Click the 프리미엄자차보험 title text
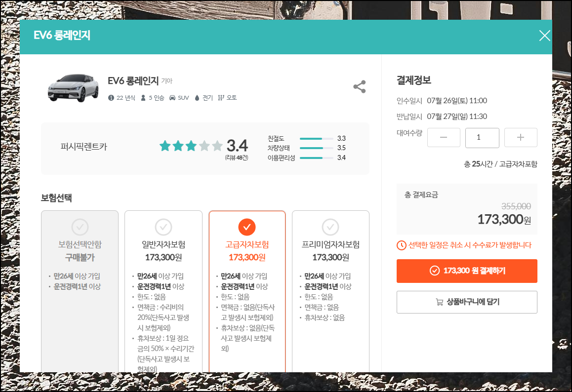Viewport: 572px width, 392px height. pos(330,244)
